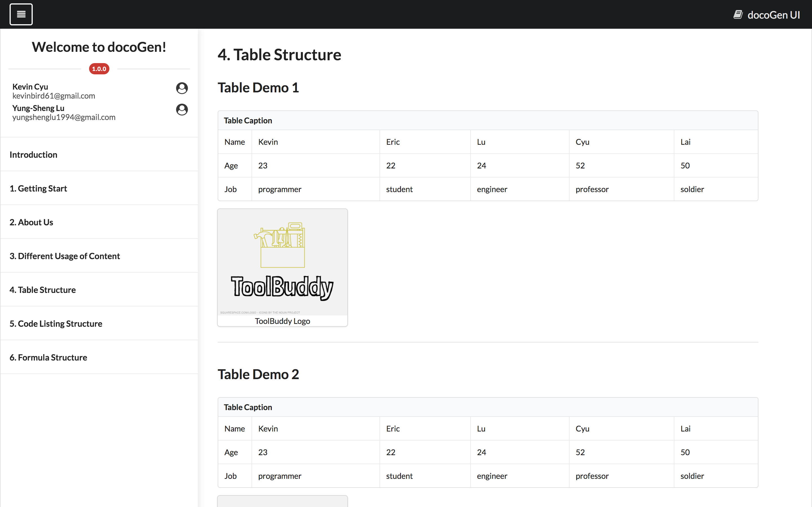The width and height of the screenshot is (812, 507).
Task: Select 3. Different Usage of Content
Action: tap(64, 256)
